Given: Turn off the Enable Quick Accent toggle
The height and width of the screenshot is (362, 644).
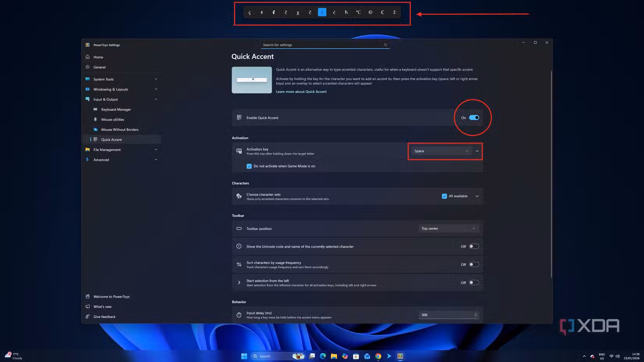Looking at the screenshot, I should 474,117.
